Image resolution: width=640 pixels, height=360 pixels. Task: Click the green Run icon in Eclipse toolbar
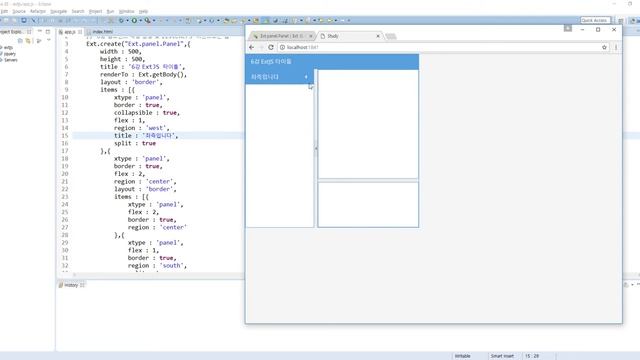pos(134,20)
